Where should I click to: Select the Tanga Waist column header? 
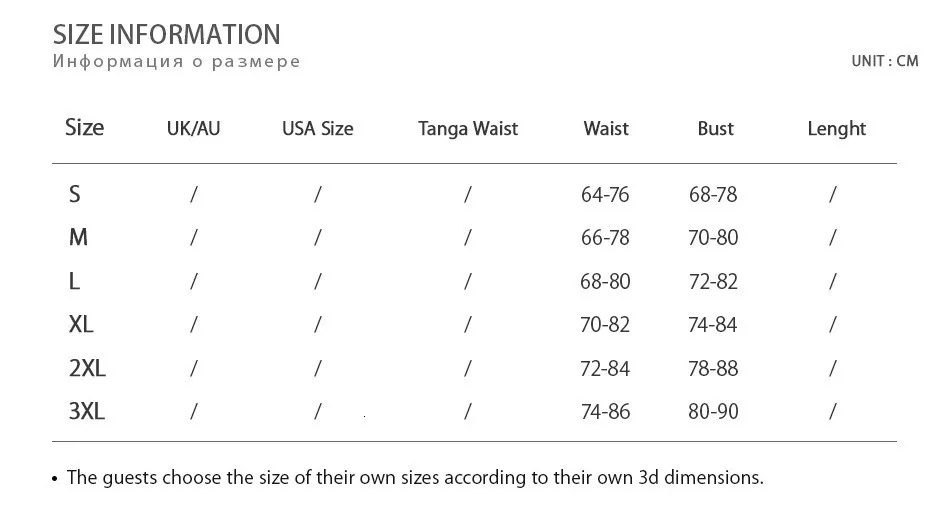[468, 129]
